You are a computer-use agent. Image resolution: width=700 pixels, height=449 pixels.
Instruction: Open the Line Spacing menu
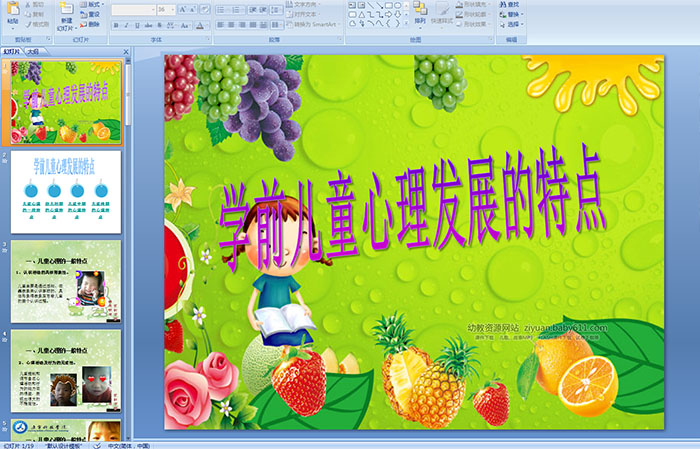[x=277, y=9]
